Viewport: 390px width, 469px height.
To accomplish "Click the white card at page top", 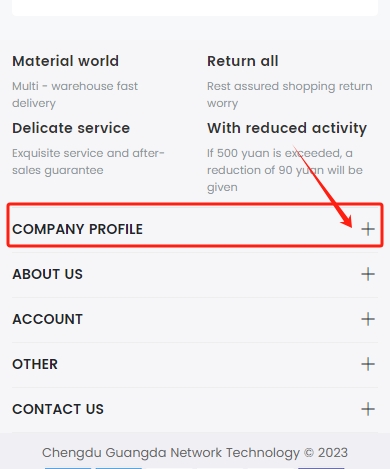I will (195, 7).
